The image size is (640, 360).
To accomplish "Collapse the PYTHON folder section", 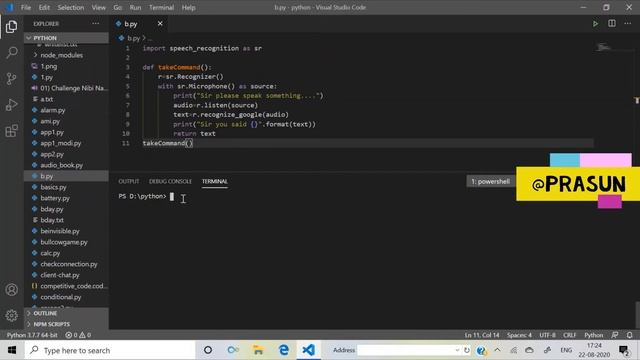I will point(67,38).
